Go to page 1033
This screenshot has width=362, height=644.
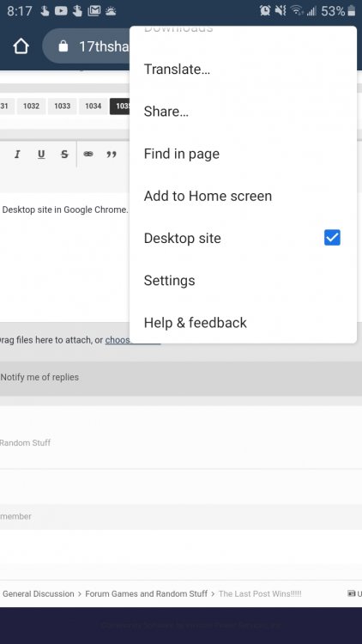pos(63,106)
